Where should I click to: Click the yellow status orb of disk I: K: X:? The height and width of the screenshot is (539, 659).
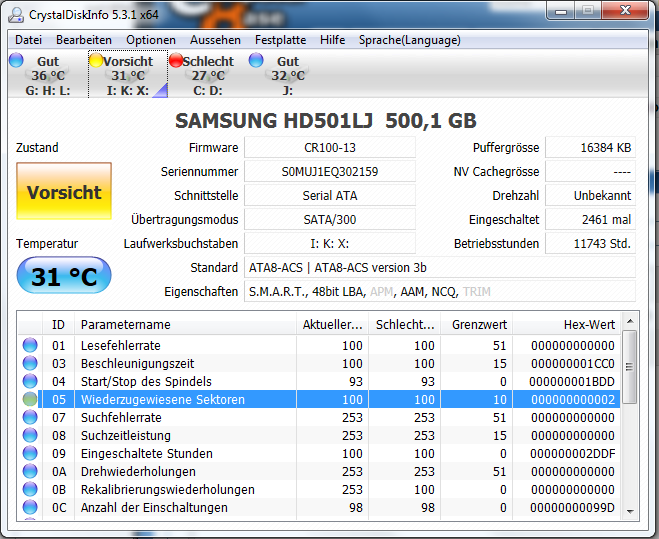click(x=96, y=60)
